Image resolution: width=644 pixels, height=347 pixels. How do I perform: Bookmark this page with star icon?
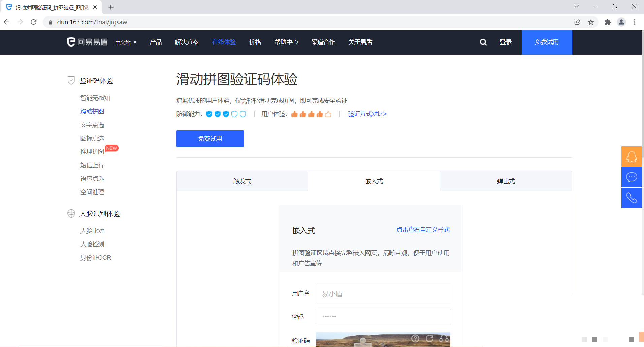(591, 22)
